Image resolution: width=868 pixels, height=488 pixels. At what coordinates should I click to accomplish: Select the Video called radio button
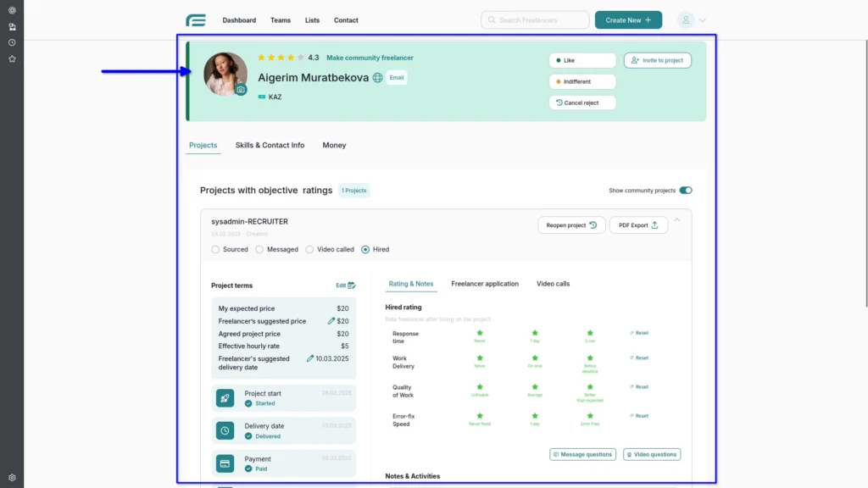[308, 249]
